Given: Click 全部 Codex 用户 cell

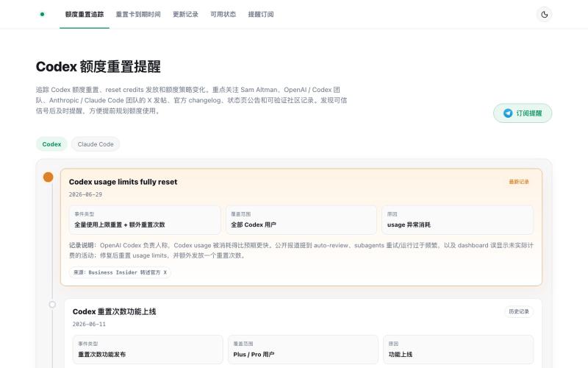Looking at the screenshot, I should point(301,220).
